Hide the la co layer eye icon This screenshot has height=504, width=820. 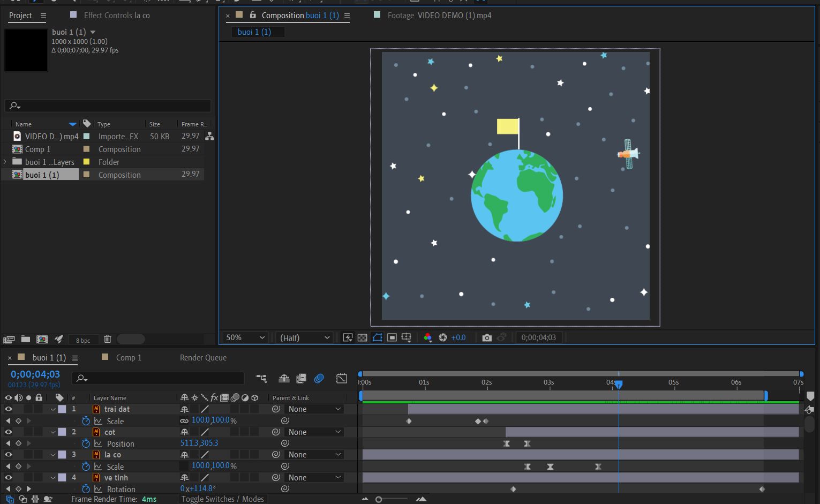pyautogui.click(x=8, y=454)
